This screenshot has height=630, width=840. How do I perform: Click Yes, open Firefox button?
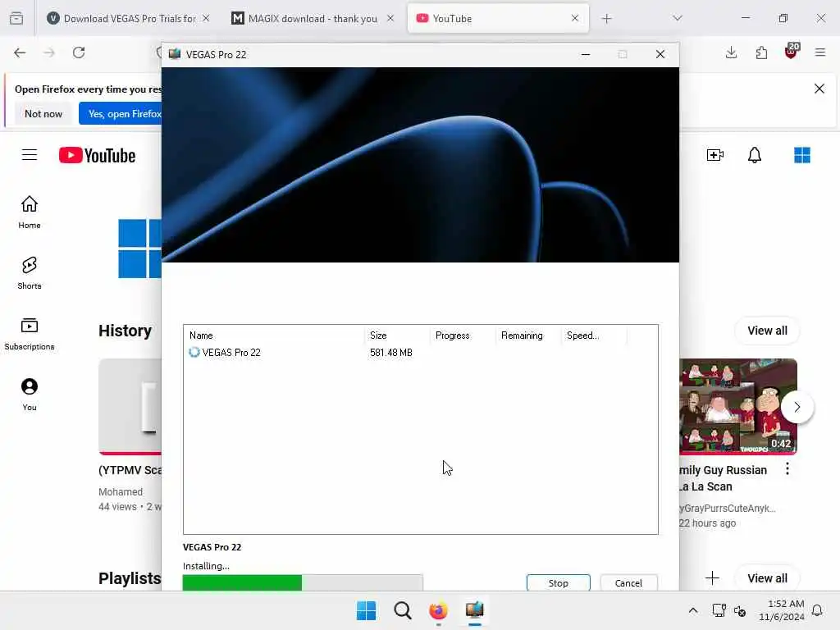tap(121, 113)
